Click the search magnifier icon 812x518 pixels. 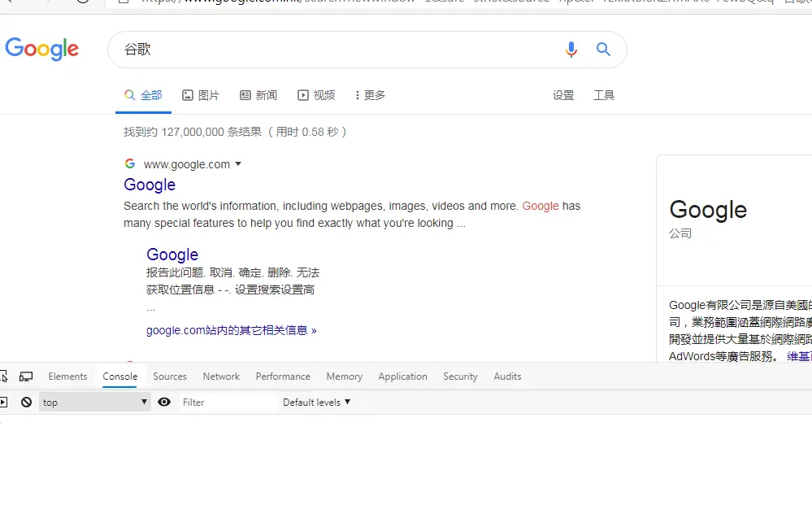pyautogui.click(x=603, y=50)
